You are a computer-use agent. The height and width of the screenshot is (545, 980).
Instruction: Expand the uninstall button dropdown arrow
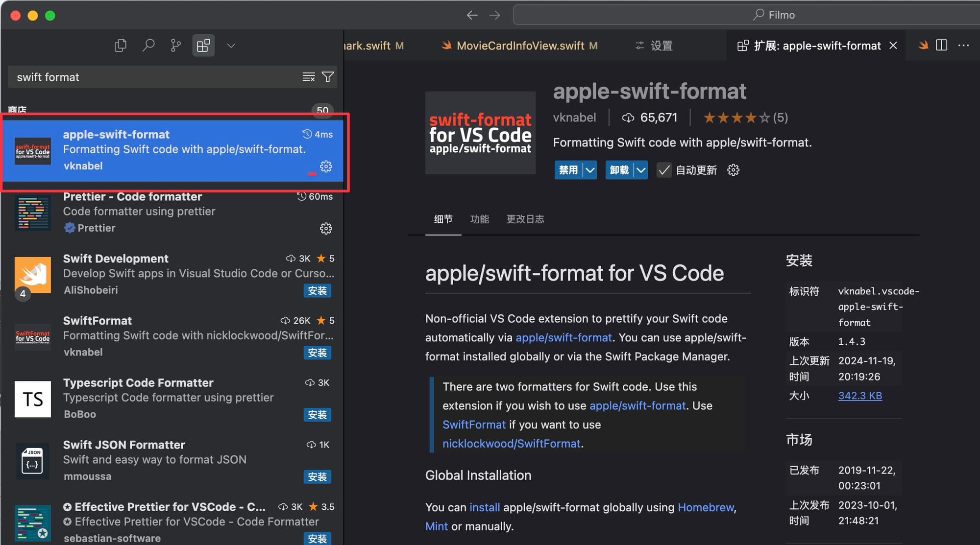click(641, 170)
